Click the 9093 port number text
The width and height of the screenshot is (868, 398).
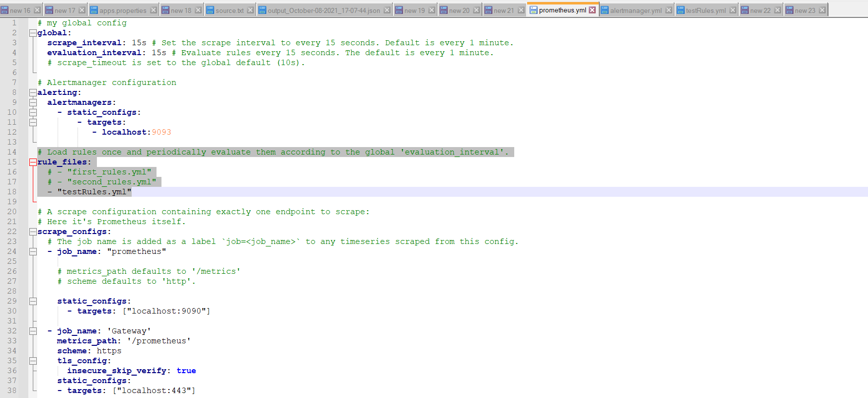coord(161,132)
